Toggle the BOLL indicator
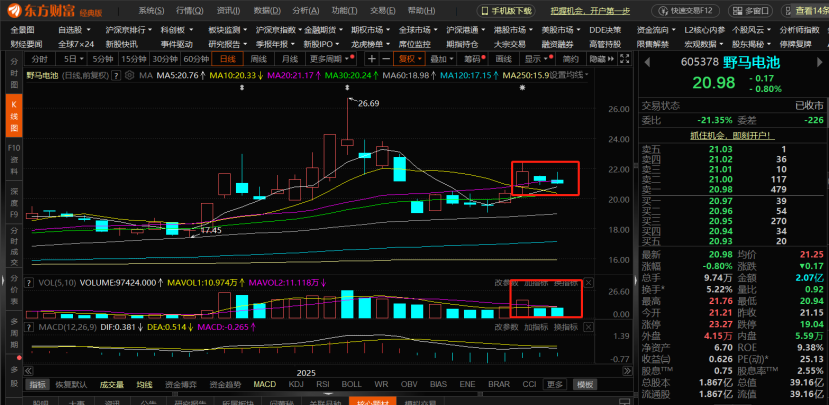Viewport: 829px width, 405px height. click(x=352, y=384)
